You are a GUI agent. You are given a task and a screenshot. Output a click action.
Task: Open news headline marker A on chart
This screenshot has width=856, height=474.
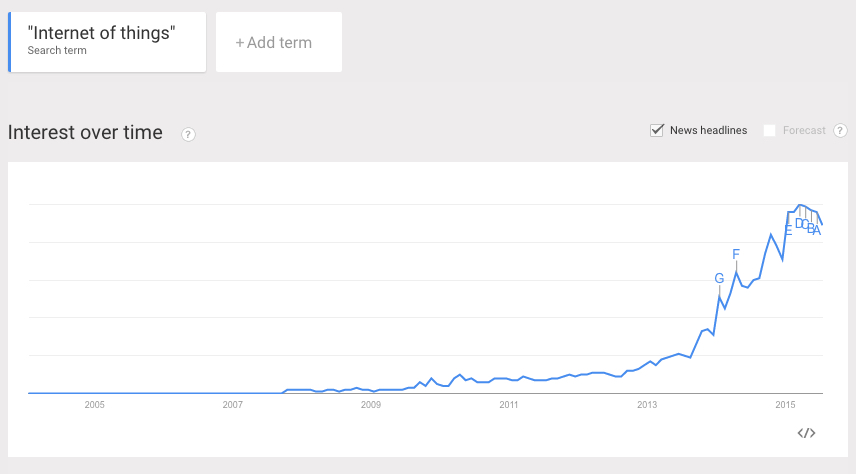[817, 231]
